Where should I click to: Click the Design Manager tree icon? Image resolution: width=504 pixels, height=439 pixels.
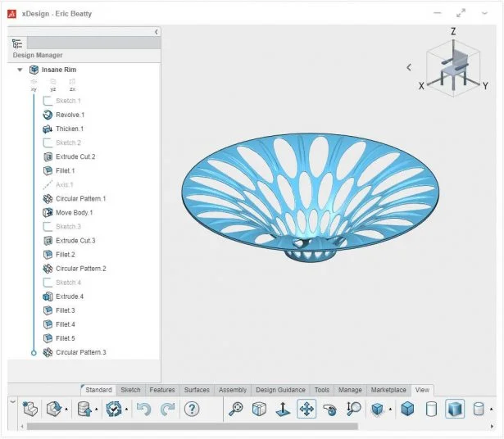17,43
